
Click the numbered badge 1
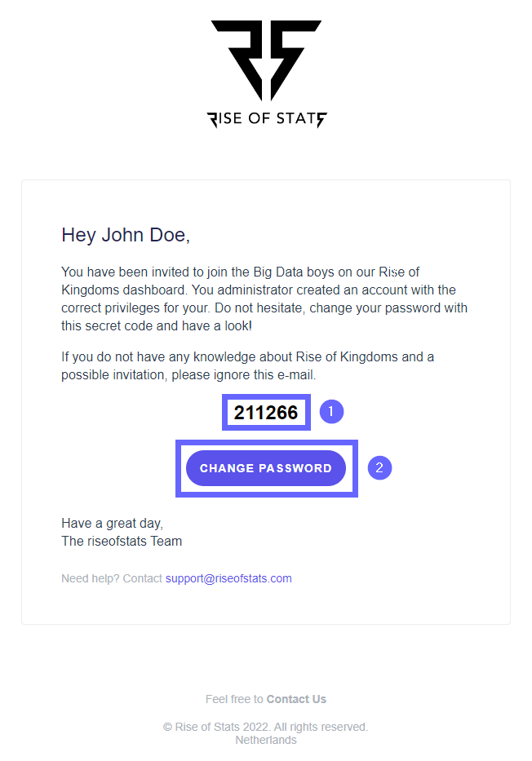coord(330,412)
